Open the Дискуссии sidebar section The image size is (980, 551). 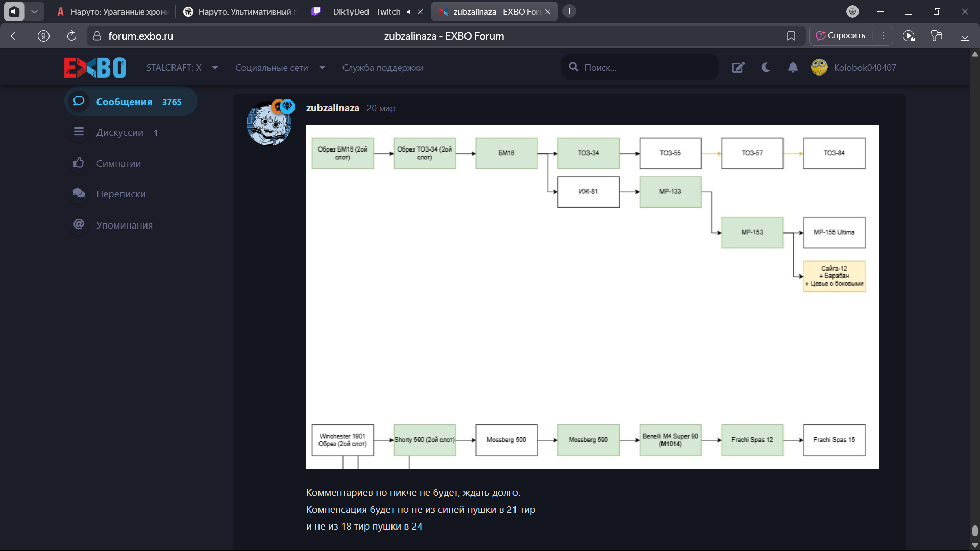(119, 132)
